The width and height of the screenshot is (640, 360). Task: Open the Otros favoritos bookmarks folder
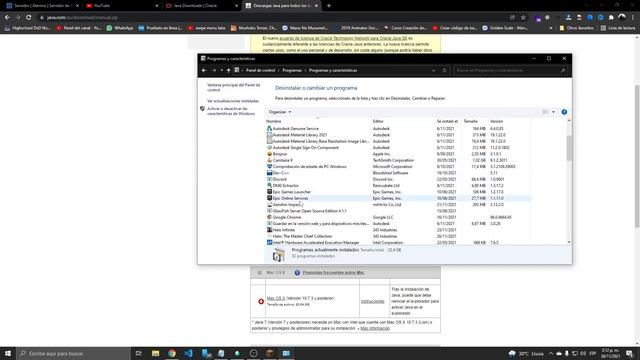[x=576, y=28]
